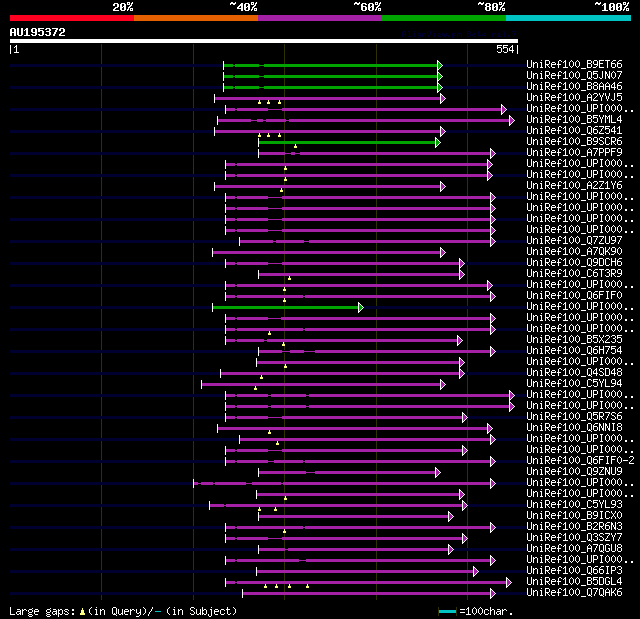Select the UniRef100_B2R6N3 label
The image size is (640, 619).
pyautogui.click(x=574, y=526)
